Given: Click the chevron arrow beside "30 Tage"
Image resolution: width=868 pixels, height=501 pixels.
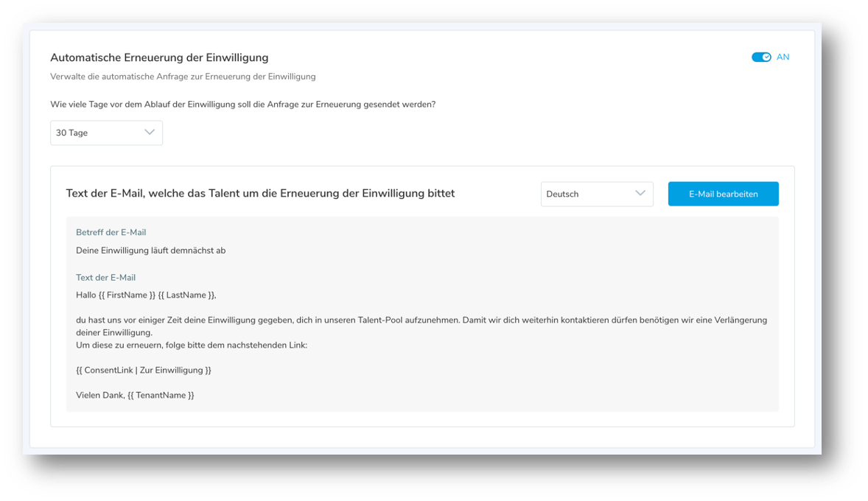Looking at the screenshot, I should click(x=150, y=133).
